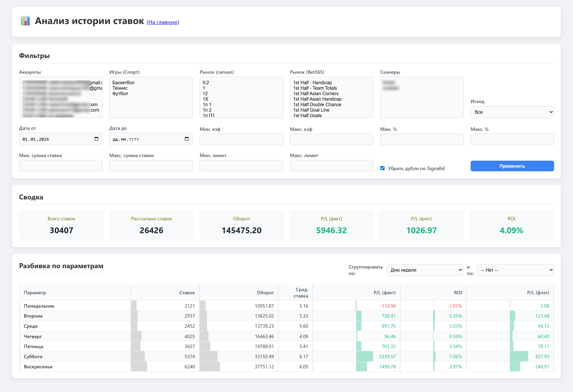The width and height of the screenshot is (573, 392).
Task: Select Футбол in the sports list
Action: (x=120, y=93)
